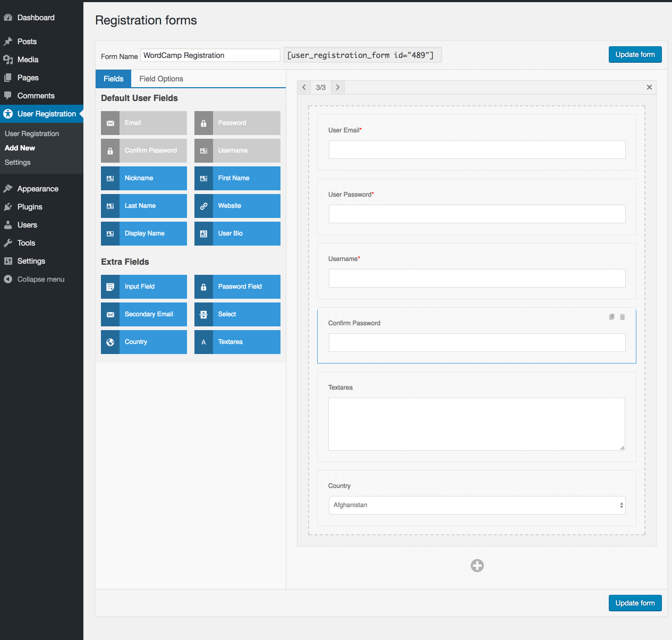Click the Form Name text input

point(210,55)
